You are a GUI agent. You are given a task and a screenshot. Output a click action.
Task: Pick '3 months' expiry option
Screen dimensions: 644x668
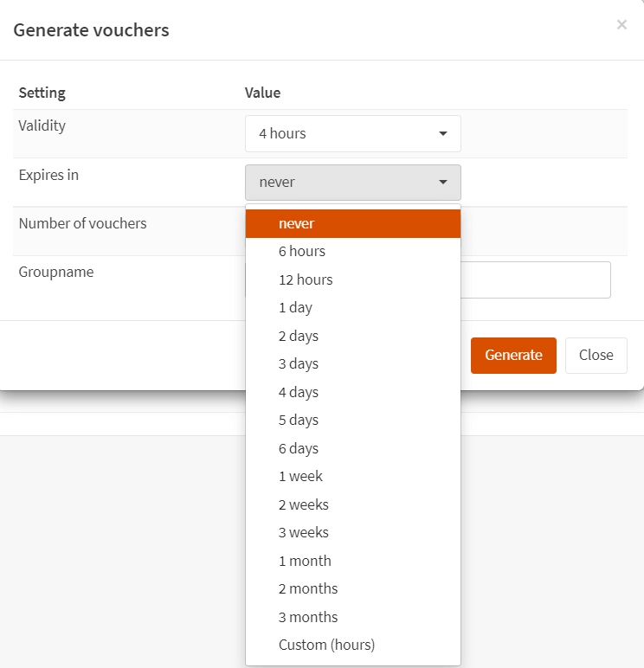[352, 617]
